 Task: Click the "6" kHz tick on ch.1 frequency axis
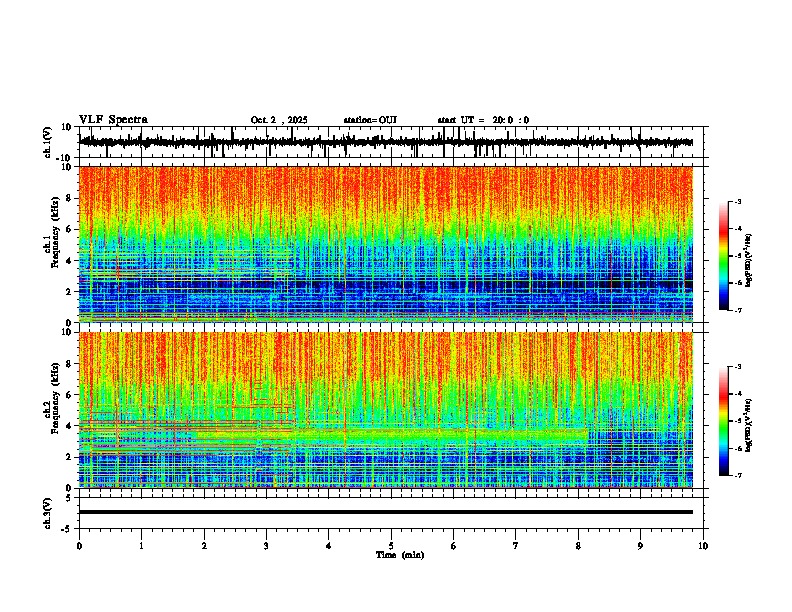(x=69, y=229)
